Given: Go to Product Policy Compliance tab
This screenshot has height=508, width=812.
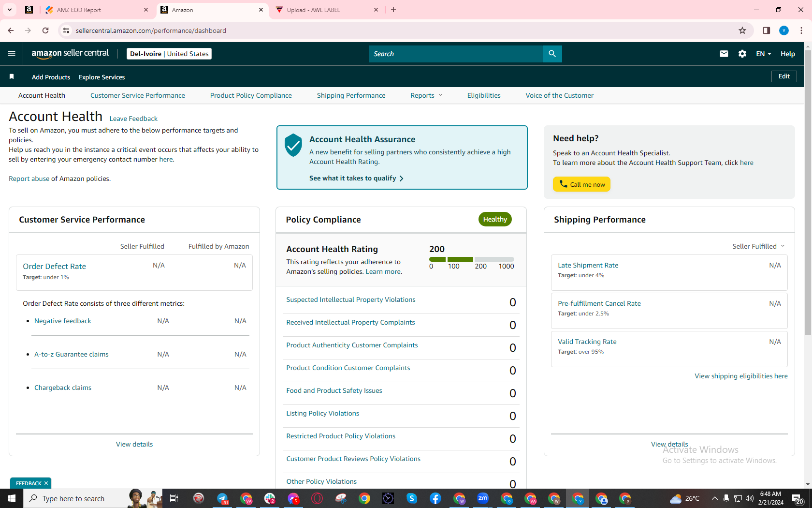Looking at the screenshot, I should coord(251,95).
